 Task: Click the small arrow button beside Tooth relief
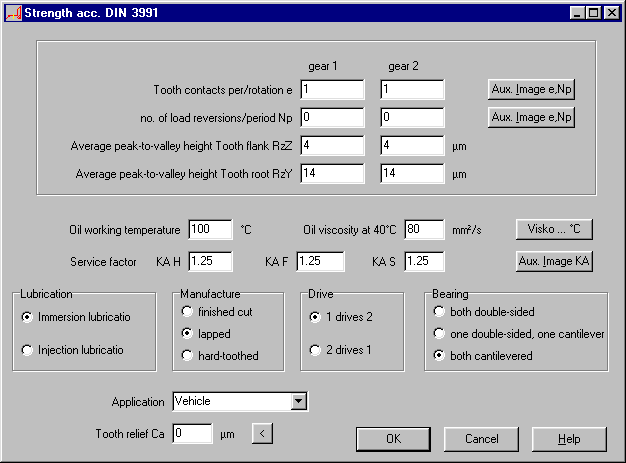(x=260, y=434)
